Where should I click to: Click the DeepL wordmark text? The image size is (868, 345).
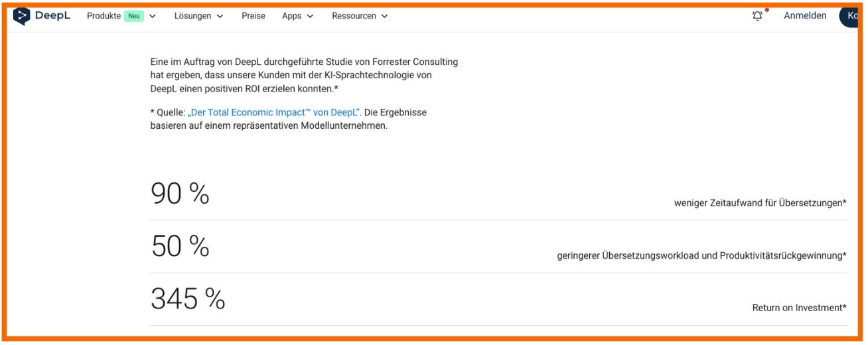52,16
